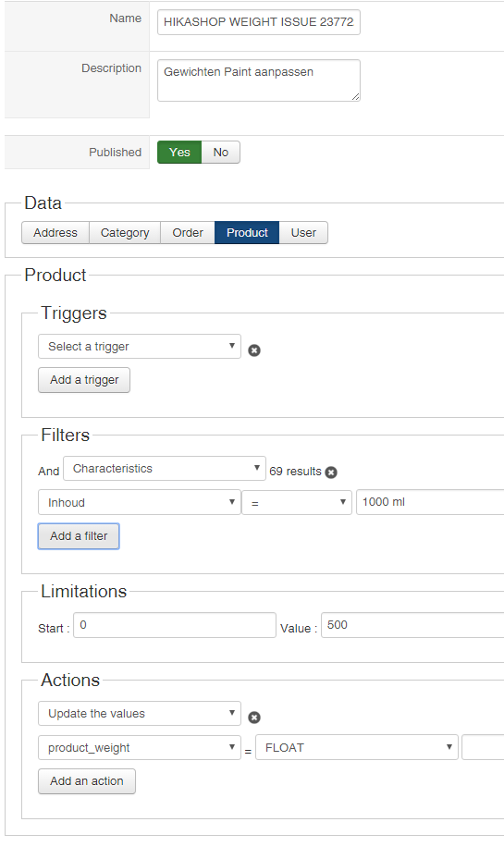Open the Select a trigger dropdown
Screen dimensions: 504x859
(140, 347)
